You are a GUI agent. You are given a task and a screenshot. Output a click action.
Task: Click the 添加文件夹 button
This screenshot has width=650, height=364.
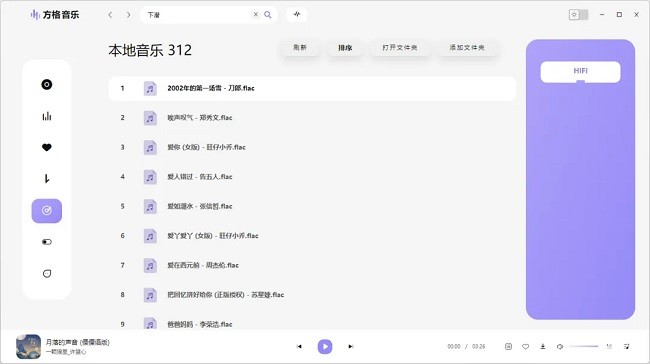coord(467,48)
